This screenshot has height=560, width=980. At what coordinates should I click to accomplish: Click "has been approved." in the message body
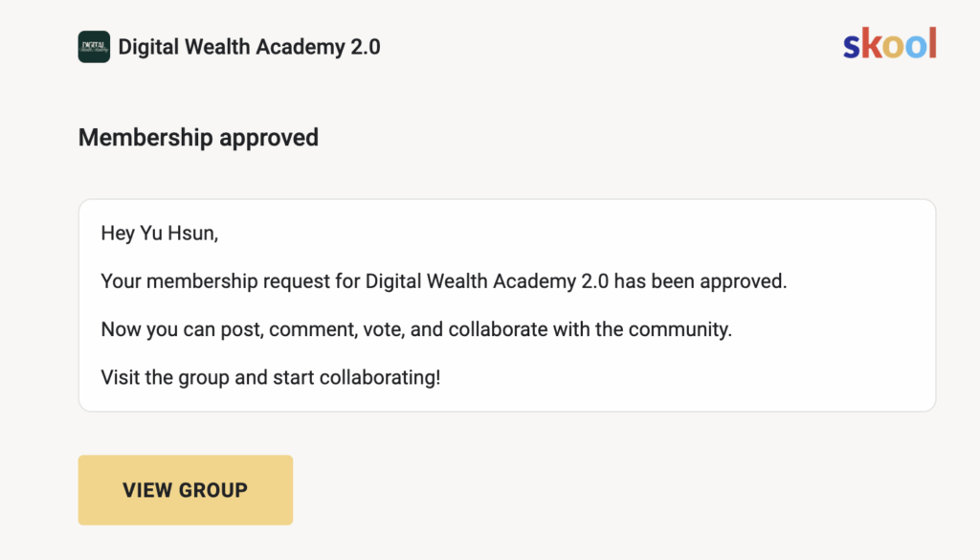click(x=700, y=282)
